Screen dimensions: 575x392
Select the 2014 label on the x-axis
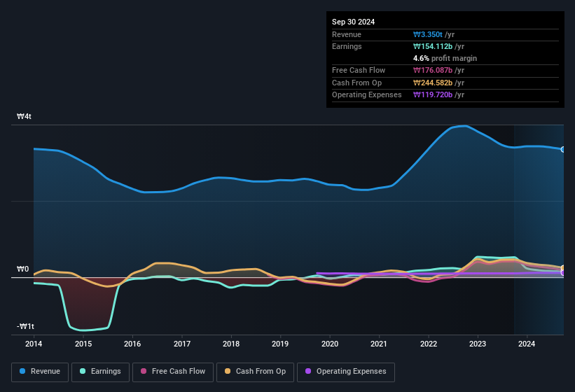coord(34,344)
